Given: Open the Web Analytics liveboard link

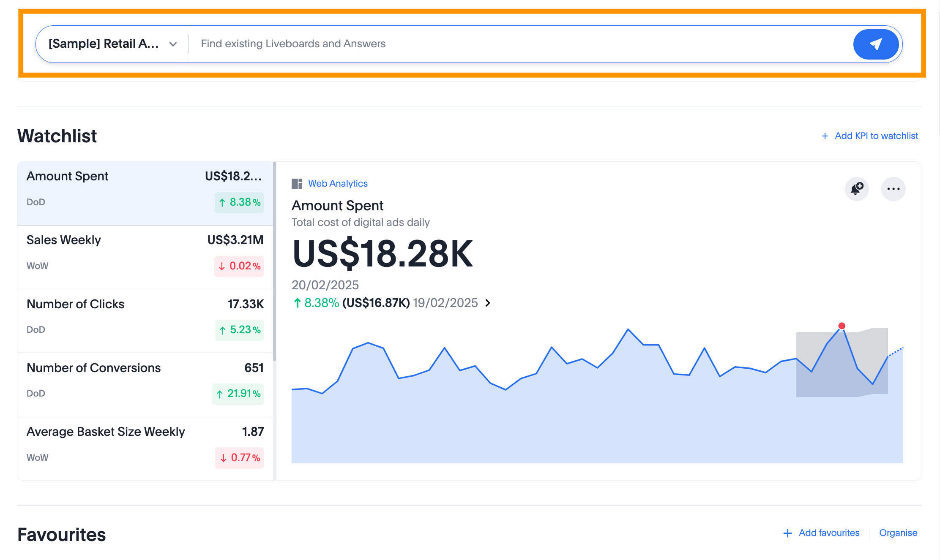Looking at the screenshot, I should point(338,184).
